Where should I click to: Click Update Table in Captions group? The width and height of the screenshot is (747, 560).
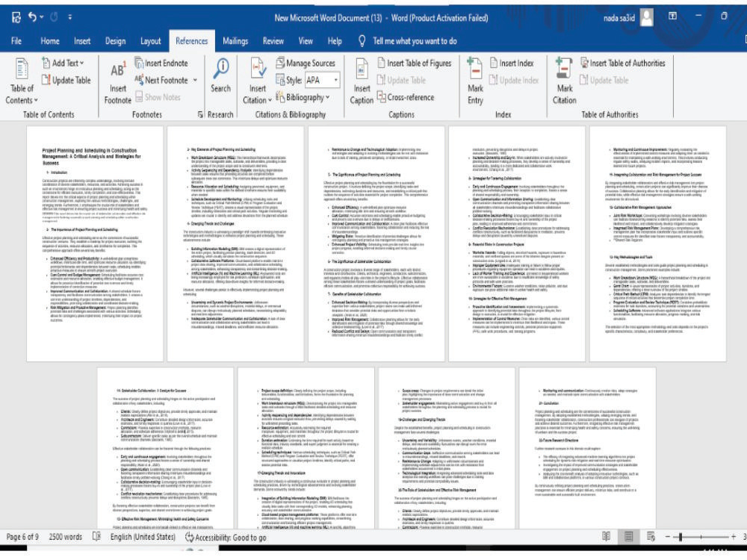[402, 80]
